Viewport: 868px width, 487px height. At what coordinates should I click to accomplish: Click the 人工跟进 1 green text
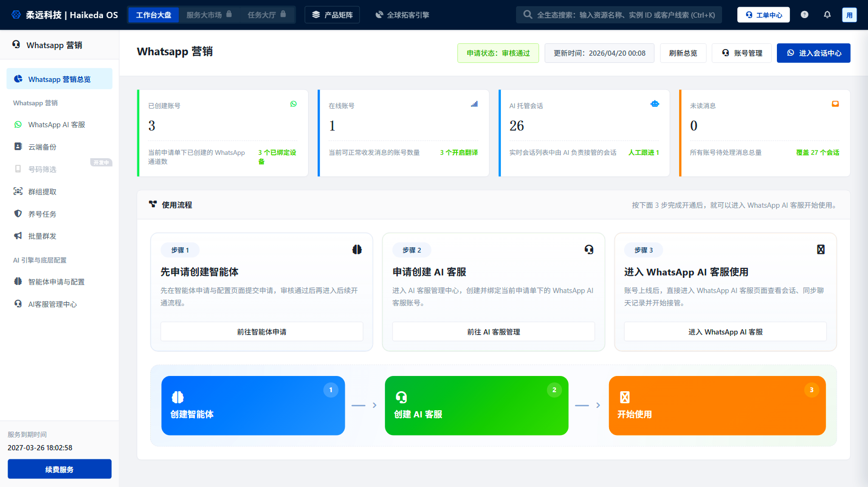click(643, 152)
